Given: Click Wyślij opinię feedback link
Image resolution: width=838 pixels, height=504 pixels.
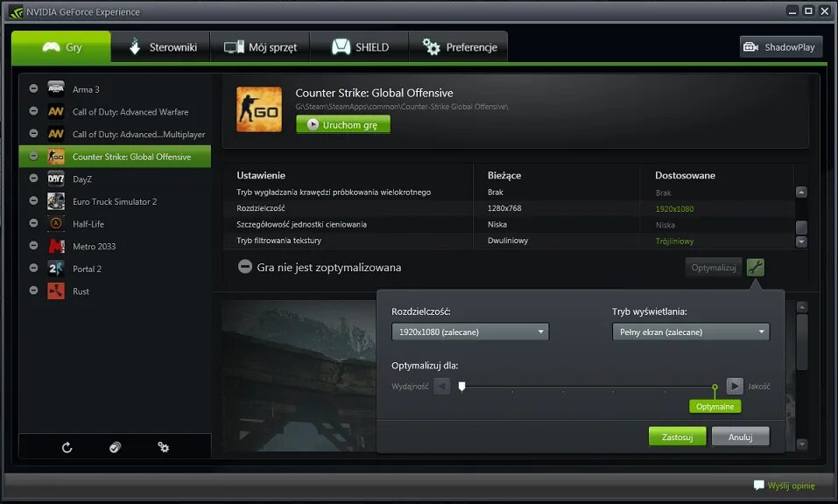Looking at the screenshot, I should [x=791, y=486].
